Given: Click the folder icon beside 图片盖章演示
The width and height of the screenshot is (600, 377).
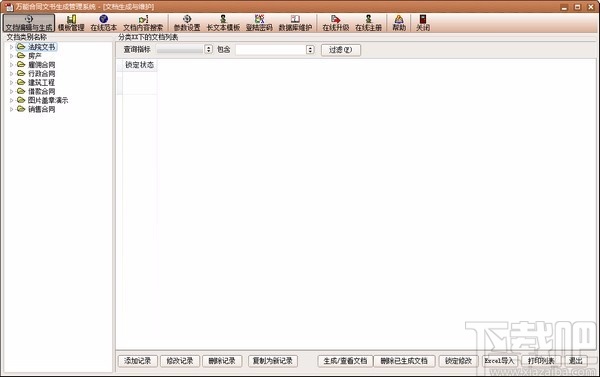Looking at the screenshot, I should [21, 100].
